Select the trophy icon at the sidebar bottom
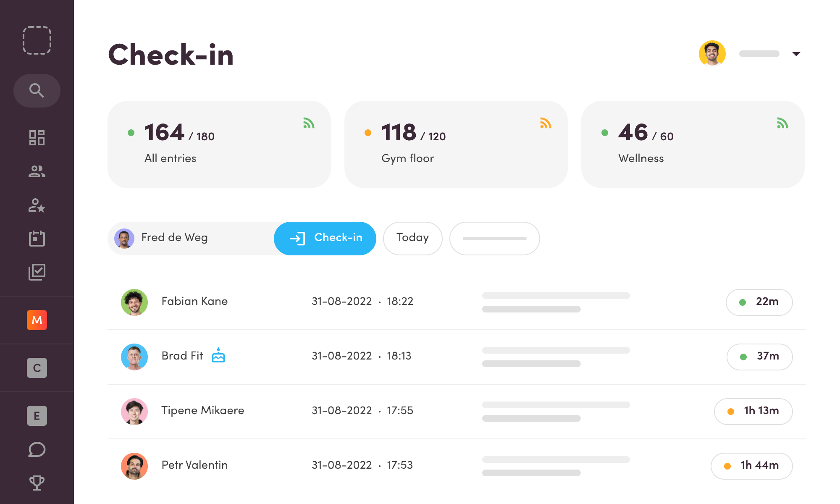840x504 pixels. pyautogui.click(x=37, y=482)
